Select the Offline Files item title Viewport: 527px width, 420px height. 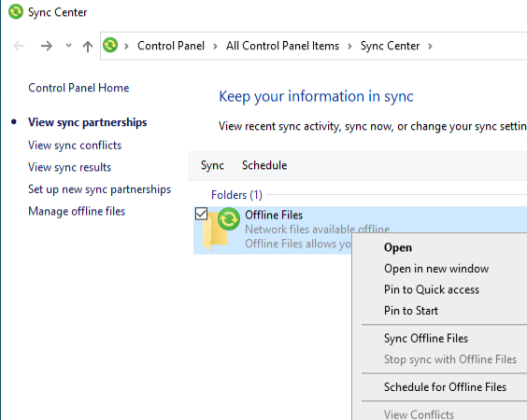pos(274,215)
